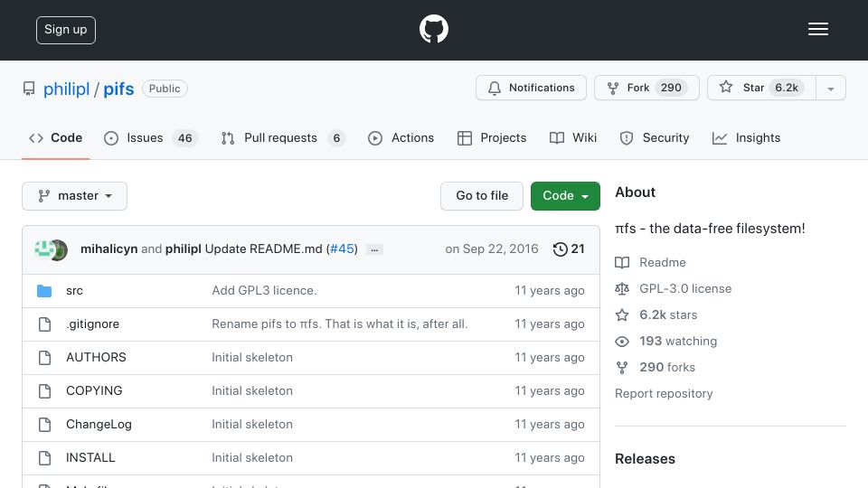Screen dimensions: 868x488
Task: Click the GitHub Octocat logo
Action: click(433, 29)
